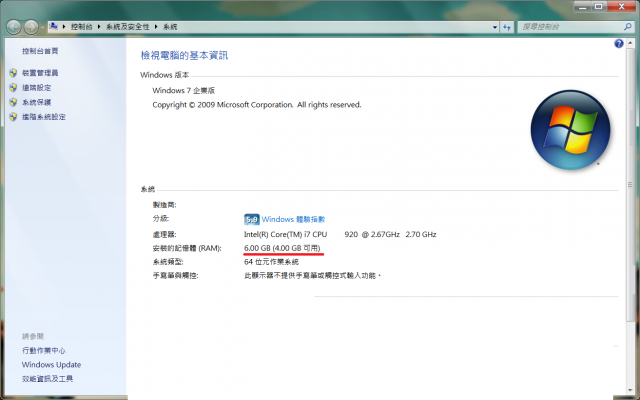Image resolution: width=640 pixels, height=400 pixels.
Task: Click the 64 位元作業系統 value
Action: 271,262
